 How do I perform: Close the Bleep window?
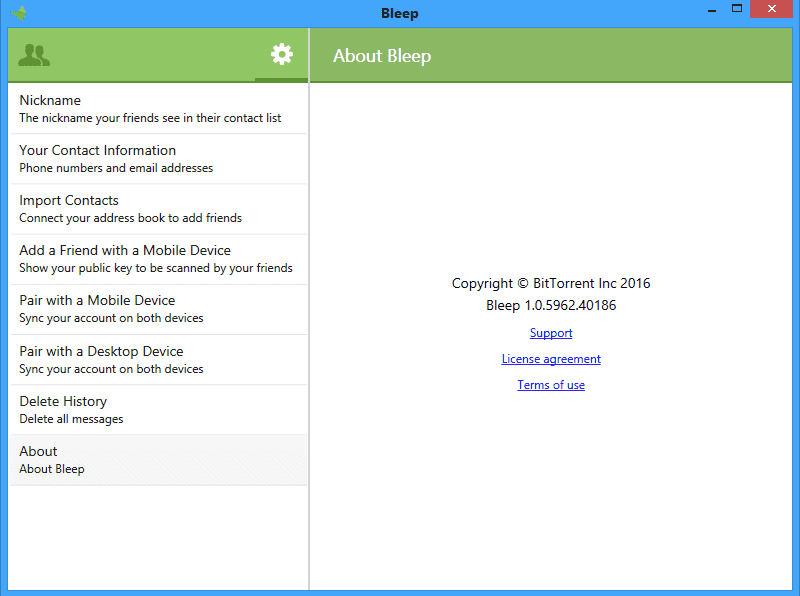771,9
